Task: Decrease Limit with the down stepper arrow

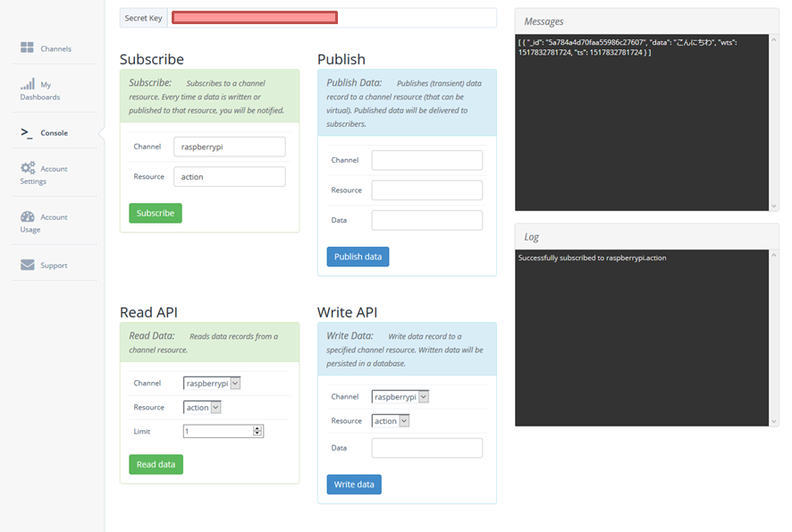Action: click(257, 434)
